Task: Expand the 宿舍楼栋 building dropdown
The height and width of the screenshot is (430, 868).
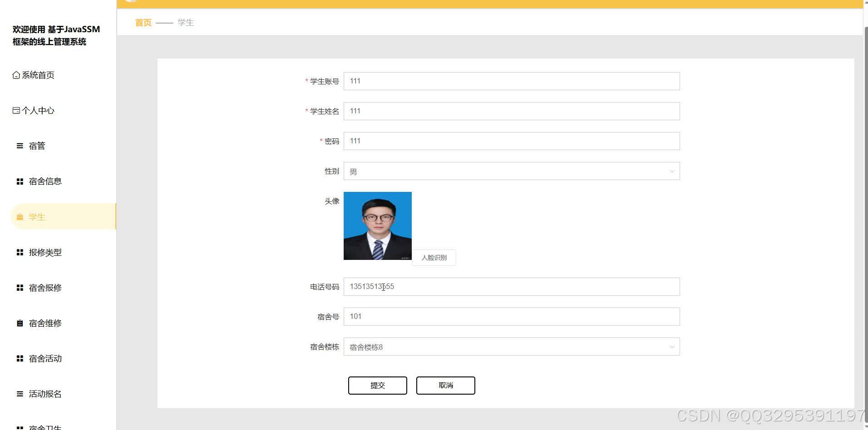Action: pos(512,347)
